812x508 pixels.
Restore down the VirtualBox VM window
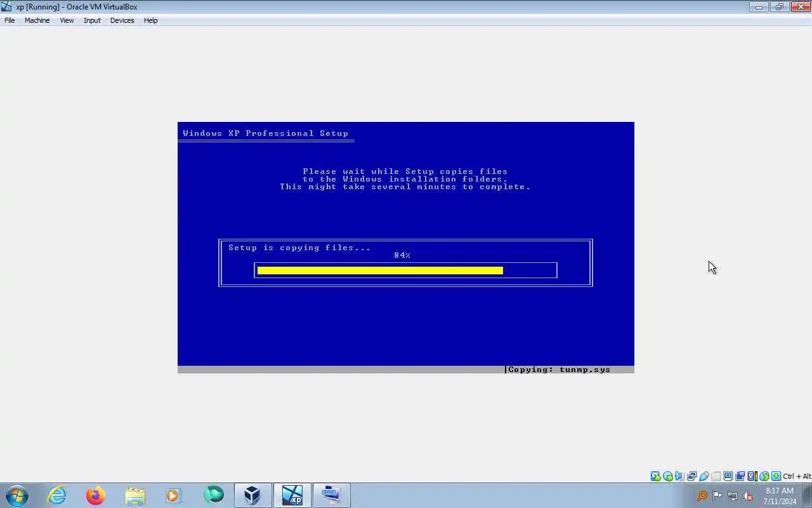tap(779, 7)
